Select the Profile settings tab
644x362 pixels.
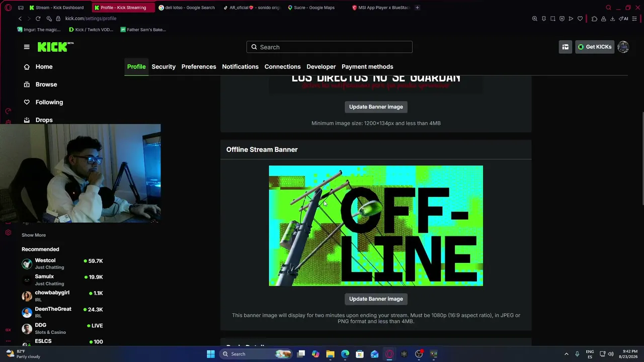[136, 66]
